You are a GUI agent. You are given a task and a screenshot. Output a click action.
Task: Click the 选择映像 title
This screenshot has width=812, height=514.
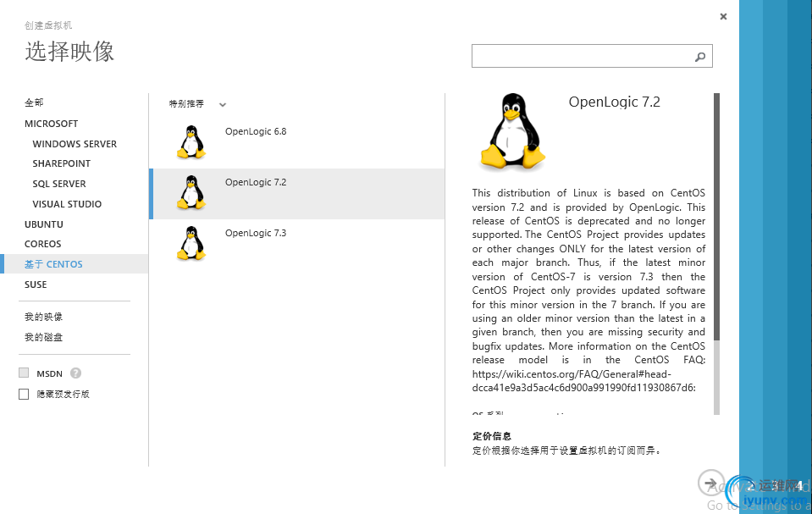point(69,52)
